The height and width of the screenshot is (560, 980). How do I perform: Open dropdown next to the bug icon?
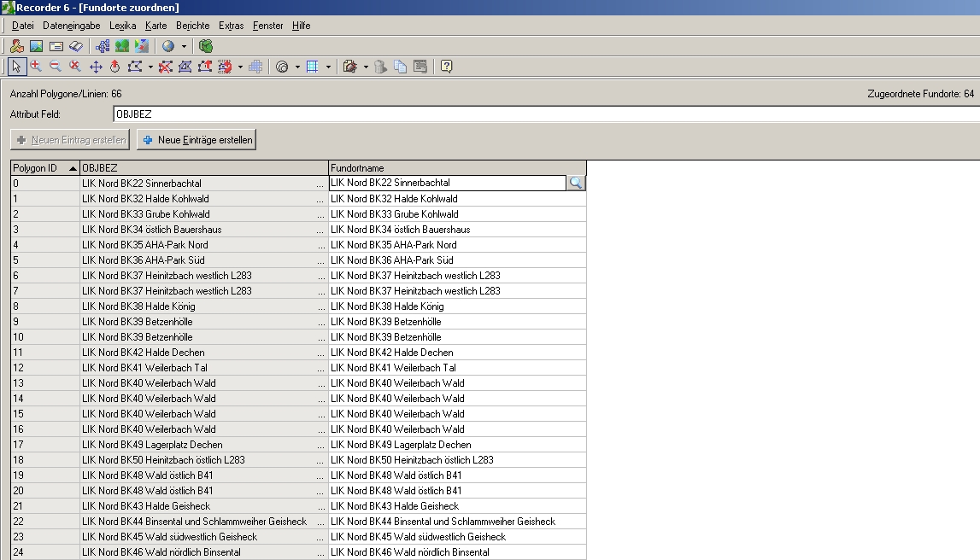366,67
